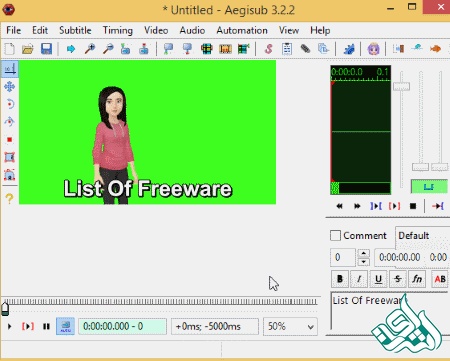Open the Edit menu
Image resolution: width=450 pixels, height=361 pixels.
pyautogui.click(x=40, y=30)
